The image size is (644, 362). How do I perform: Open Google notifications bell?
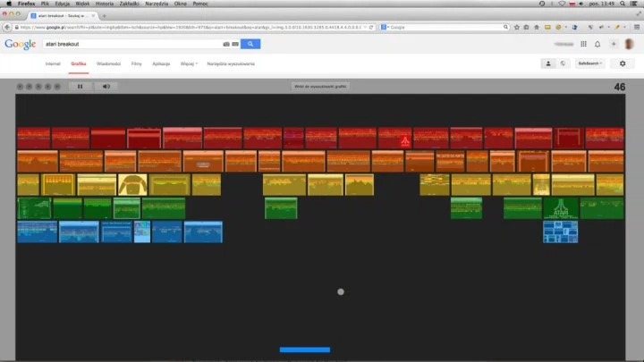tap(597, 44)
